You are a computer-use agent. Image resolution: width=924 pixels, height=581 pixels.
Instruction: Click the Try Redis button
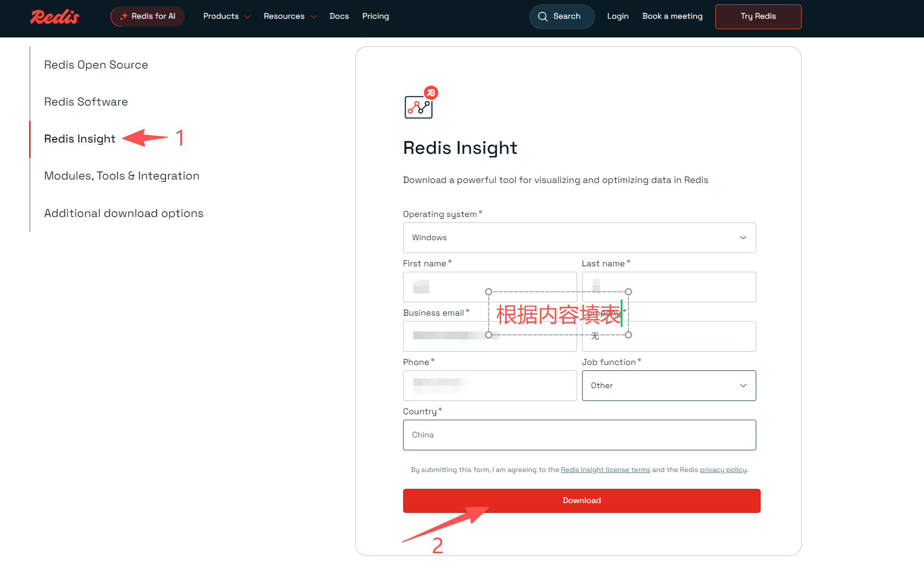(758, 16)
